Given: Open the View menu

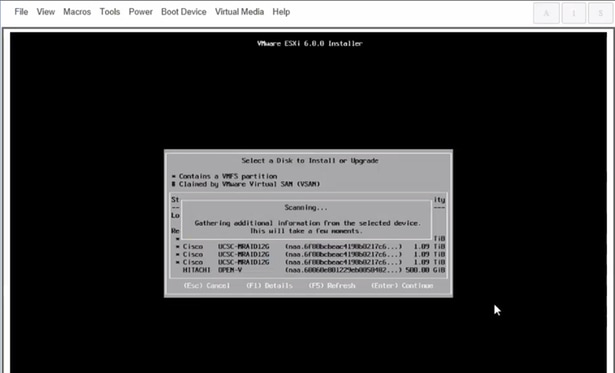Looking at the screenshot, I should coord(45,12).
